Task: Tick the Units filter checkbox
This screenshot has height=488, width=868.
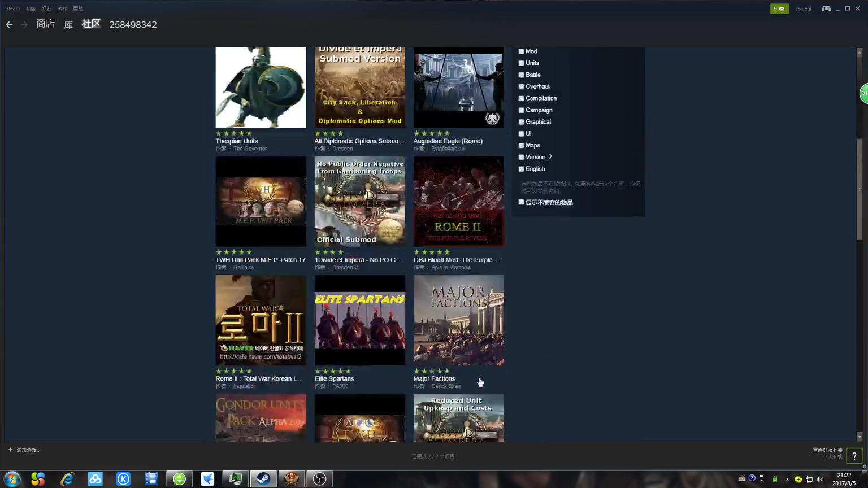Action: [x=521, y=63]
